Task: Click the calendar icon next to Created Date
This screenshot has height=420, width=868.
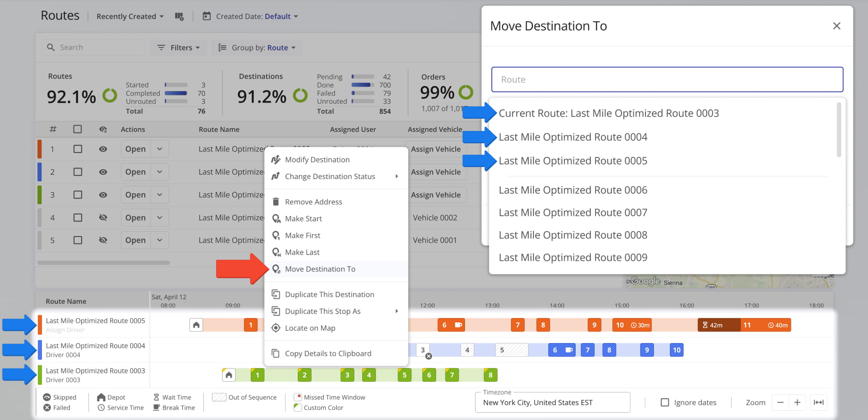Action: coord(206,17)
